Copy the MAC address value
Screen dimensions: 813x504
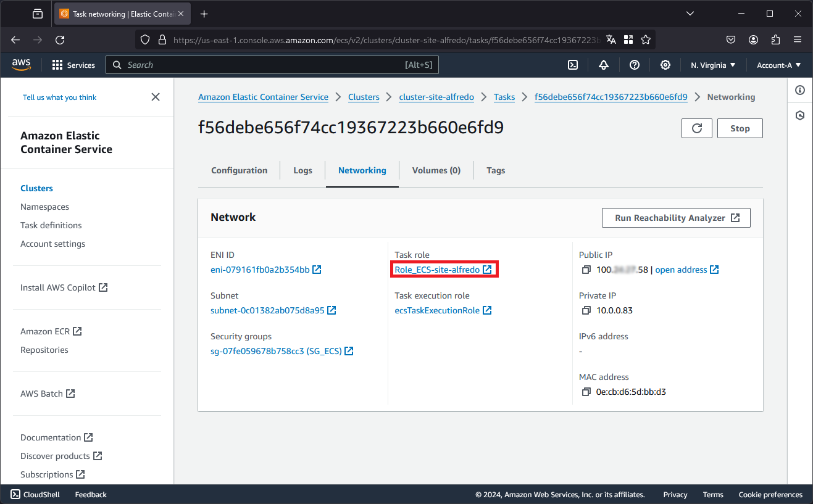click(x=586, y=392)
